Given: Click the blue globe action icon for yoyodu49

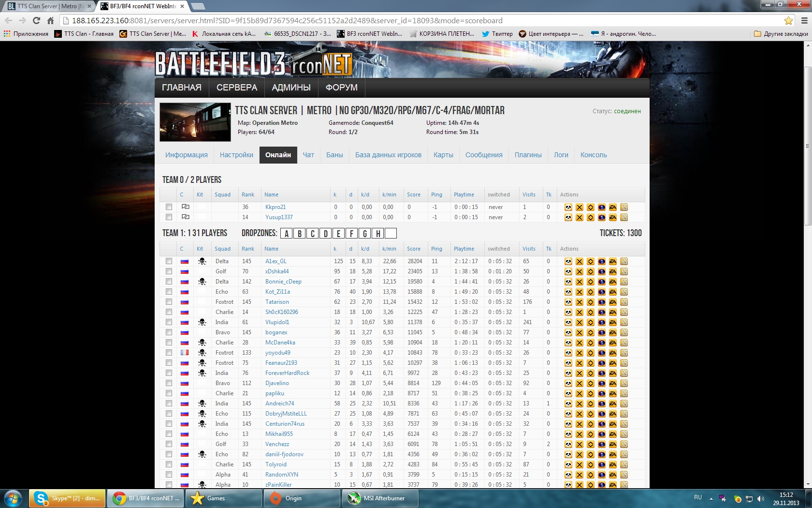Looking at the screenshot, I should click(x=602, y=353).
